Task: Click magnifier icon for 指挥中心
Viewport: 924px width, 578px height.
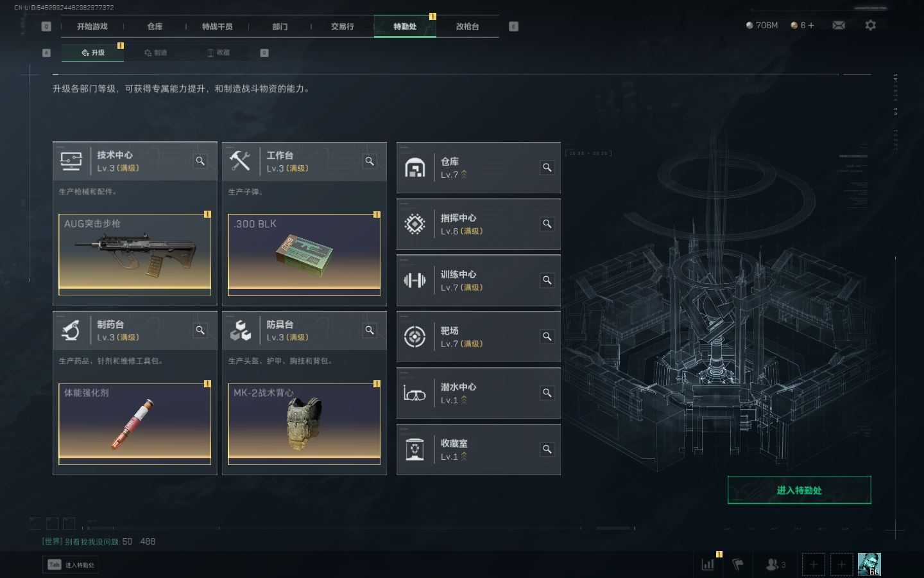Action: point(547,224)
